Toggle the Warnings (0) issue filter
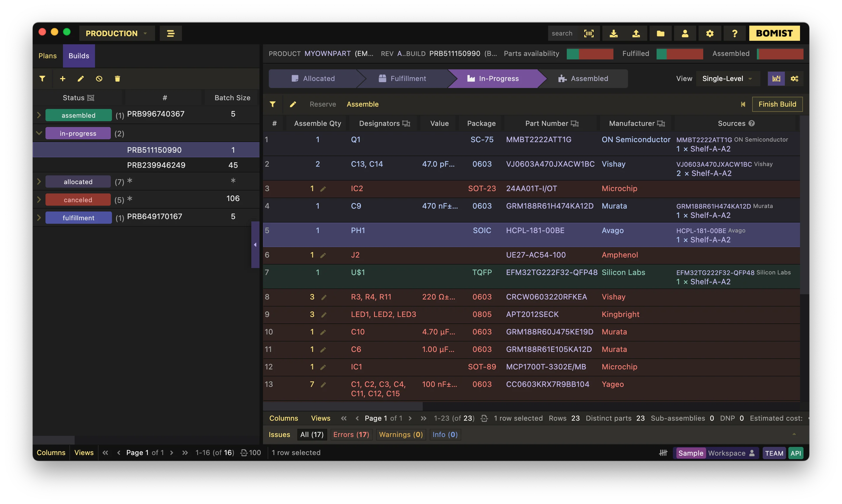Viewport: 842px width, 504px height. pos(401,434)
